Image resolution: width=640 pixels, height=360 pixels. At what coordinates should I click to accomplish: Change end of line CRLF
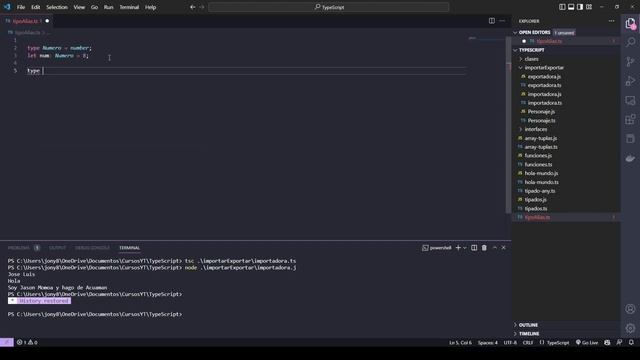(x=528, y=342)
